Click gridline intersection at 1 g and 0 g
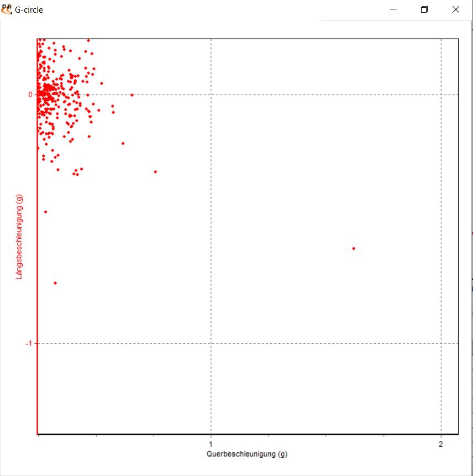 coord(211,95)
